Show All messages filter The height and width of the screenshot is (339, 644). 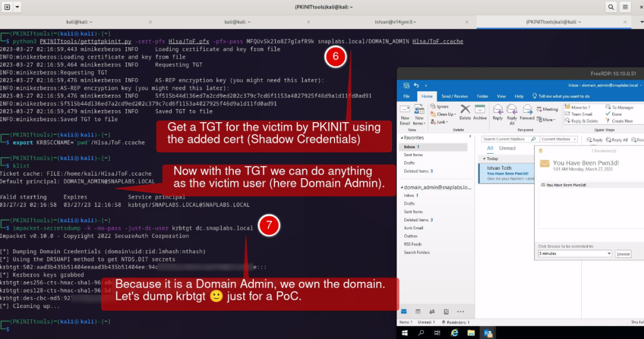(x=490, y=148)
